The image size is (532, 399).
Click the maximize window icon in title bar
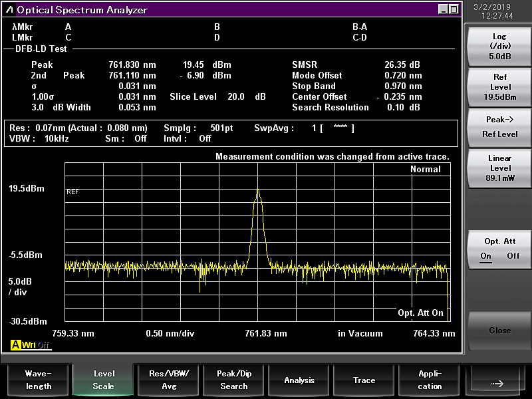point(454,9)
